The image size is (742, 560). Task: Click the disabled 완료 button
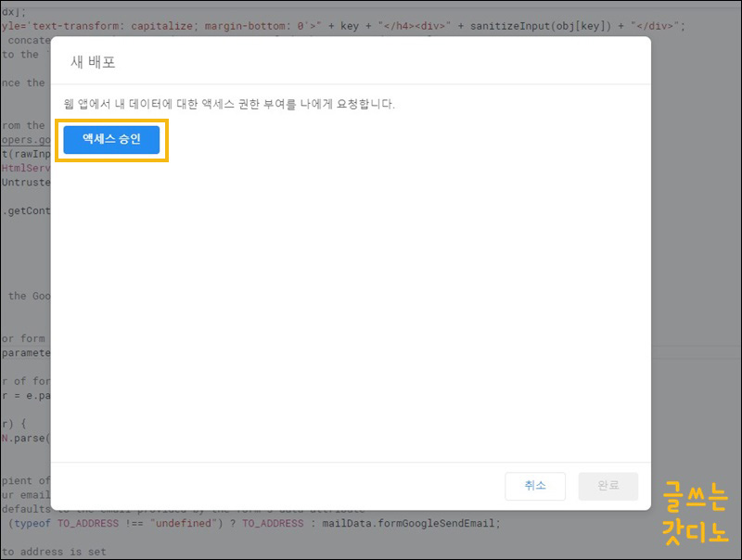pyautogui.click(x=608, y=486)
